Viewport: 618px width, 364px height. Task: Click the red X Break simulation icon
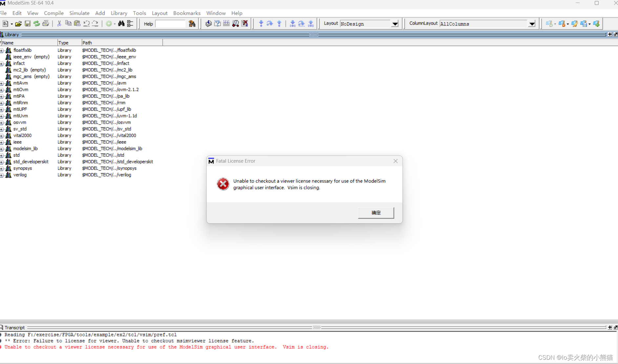245,24
